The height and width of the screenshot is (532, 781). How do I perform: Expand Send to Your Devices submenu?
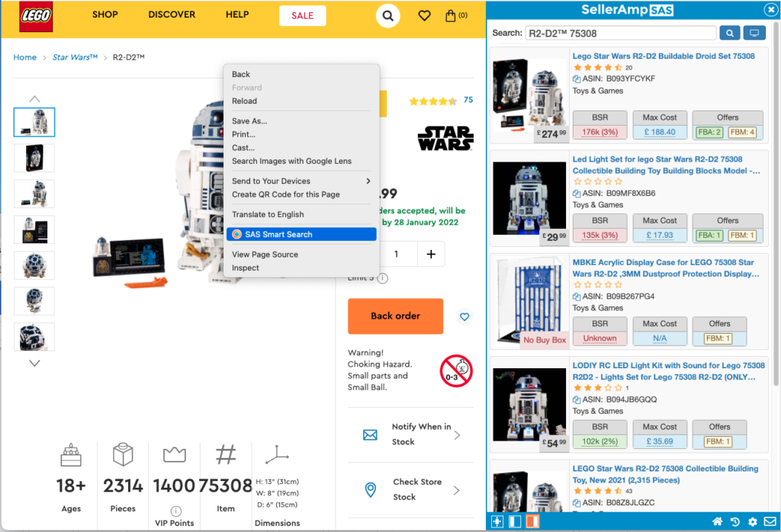[301, 181]
